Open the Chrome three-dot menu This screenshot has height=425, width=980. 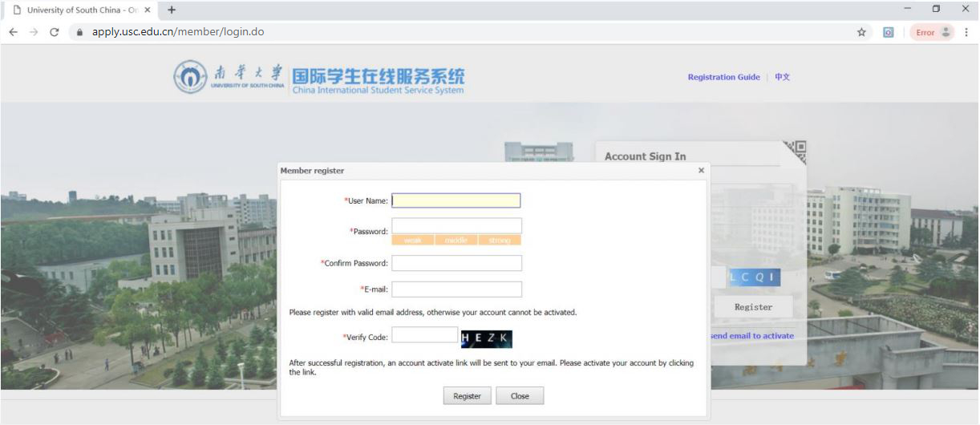(966, 32)
